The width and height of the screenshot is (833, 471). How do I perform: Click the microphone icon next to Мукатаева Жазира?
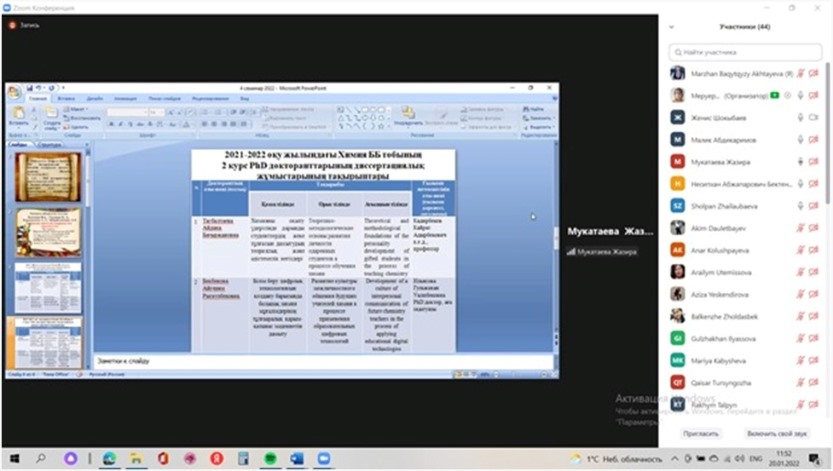point(801,161)
